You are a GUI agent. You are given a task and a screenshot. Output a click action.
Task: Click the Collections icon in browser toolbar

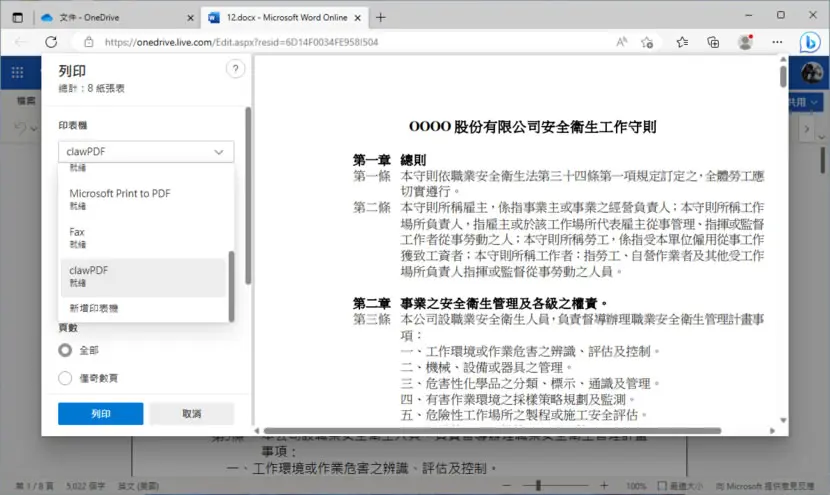click(713, 42)
